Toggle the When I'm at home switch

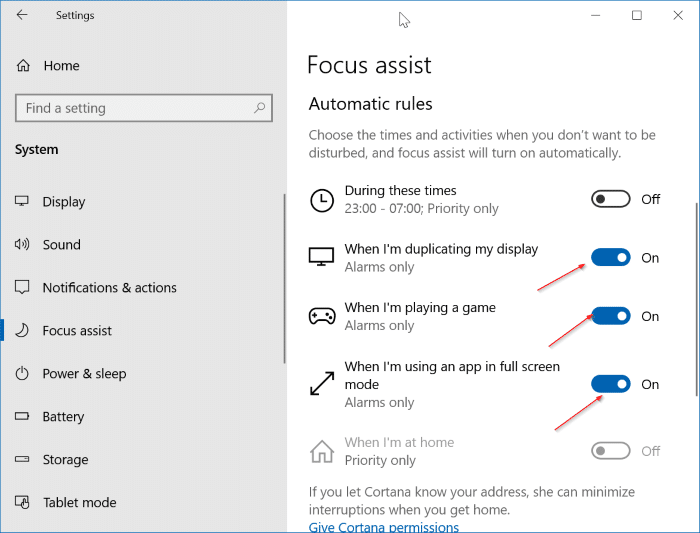tap(610, 451)
